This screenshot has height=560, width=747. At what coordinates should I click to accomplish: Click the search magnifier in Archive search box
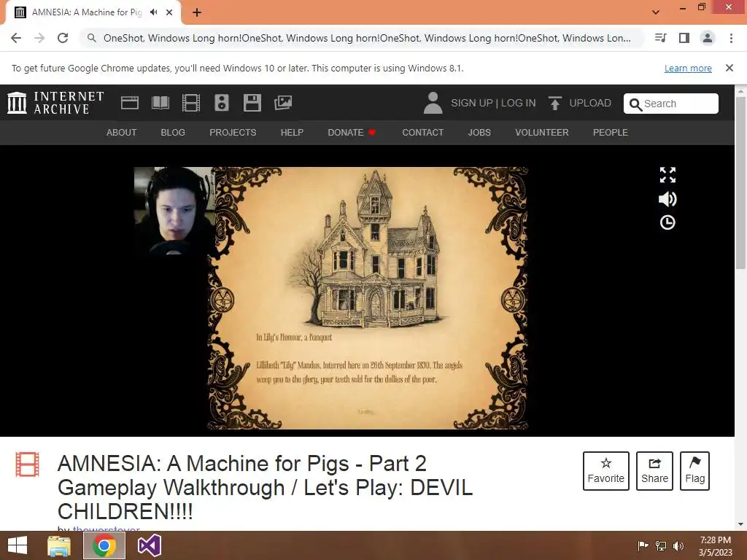pos(635,104)
